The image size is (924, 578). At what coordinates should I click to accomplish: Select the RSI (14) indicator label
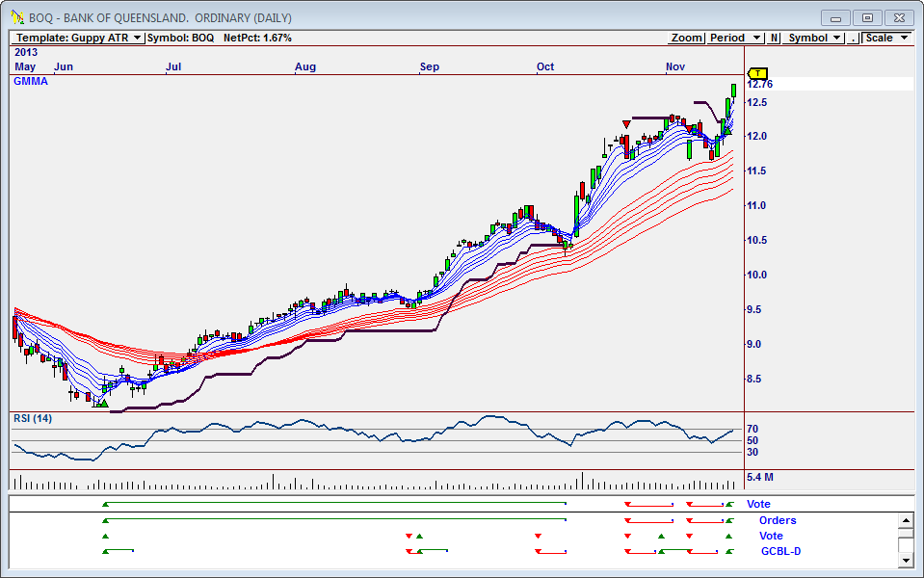coord(33,418)
